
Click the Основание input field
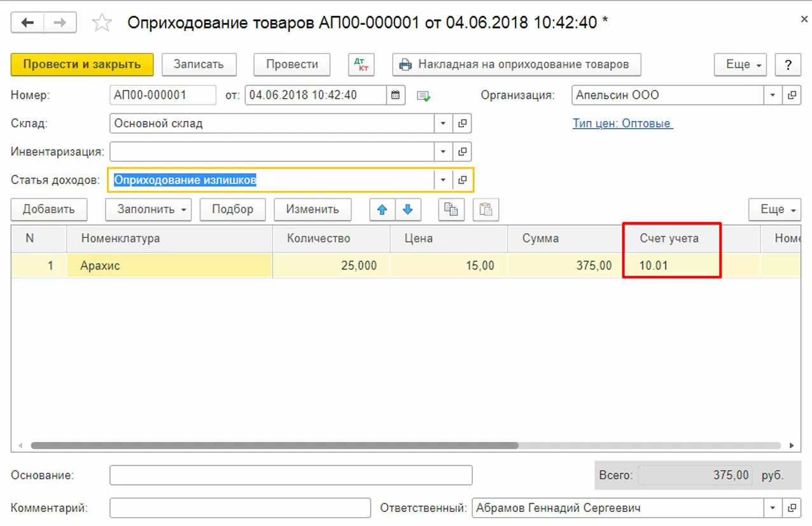tap(291, 475)
